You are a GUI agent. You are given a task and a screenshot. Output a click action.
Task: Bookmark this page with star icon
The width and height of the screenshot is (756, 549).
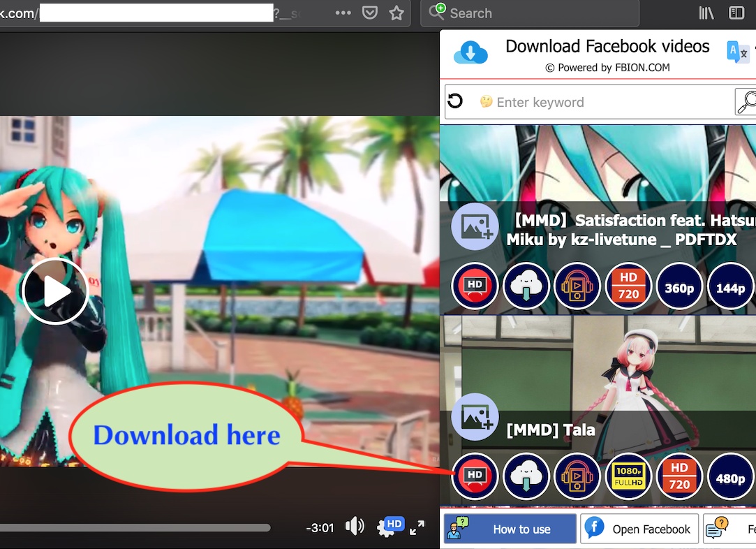(396, 13)
